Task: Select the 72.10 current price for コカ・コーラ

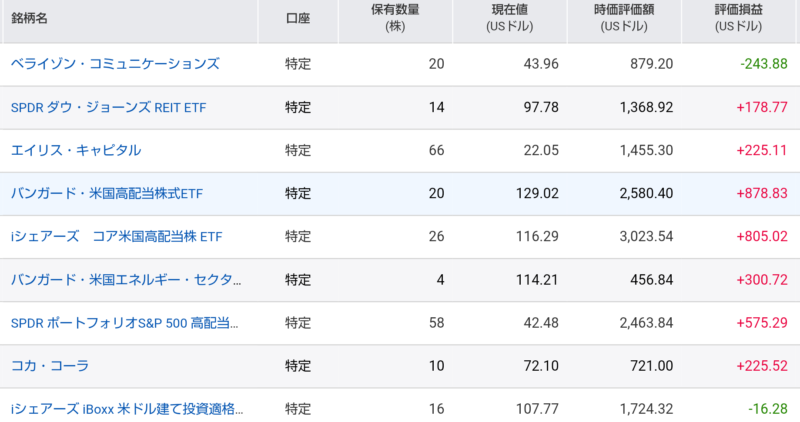Action: tap(541, 366)
